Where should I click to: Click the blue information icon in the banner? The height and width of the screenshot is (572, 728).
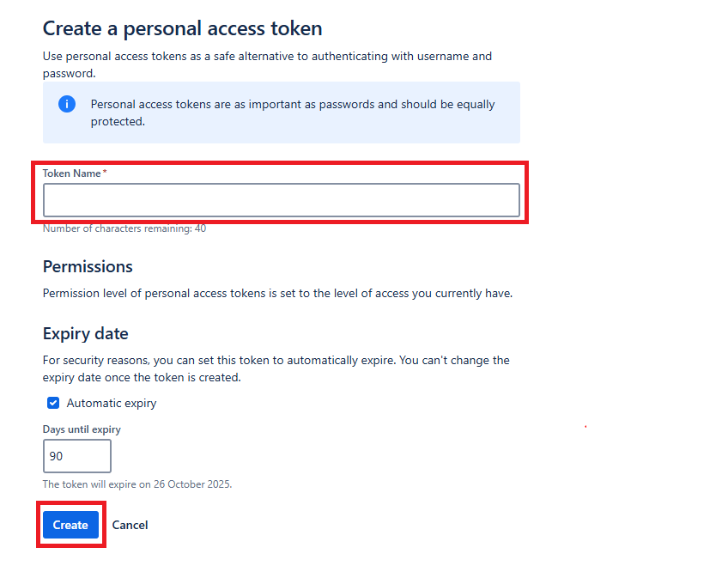67,104
